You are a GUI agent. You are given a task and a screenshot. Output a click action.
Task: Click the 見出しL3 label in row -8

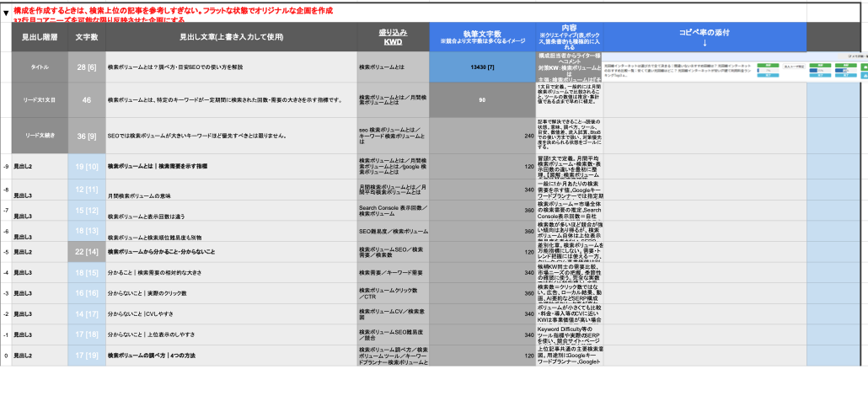coord(40,190)
